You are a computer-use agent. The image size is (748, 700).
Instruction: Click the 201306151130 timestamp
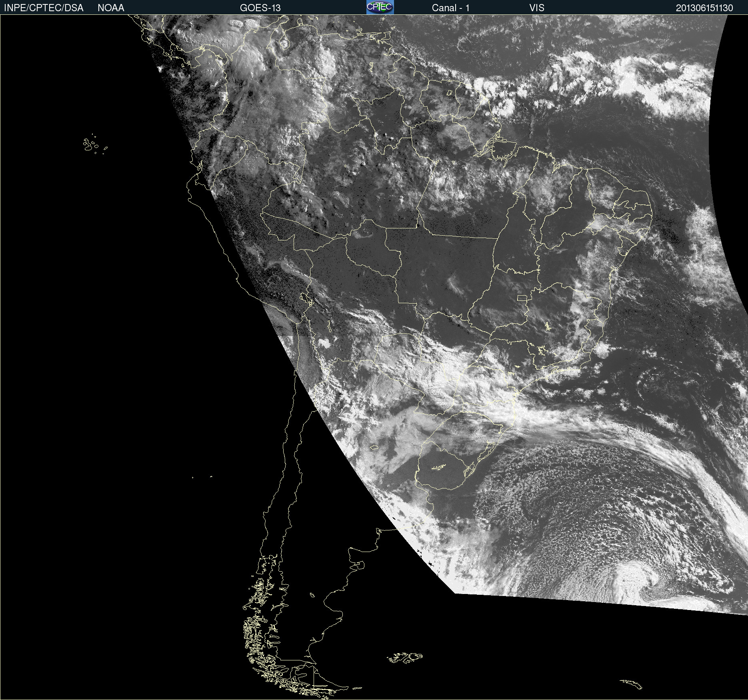[x=704, y=8]
